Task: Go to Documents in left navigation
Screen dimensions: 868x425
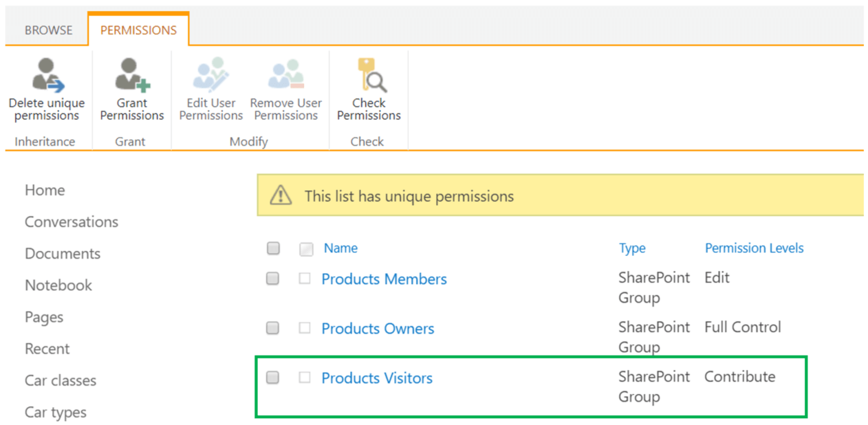Action: pos(63,254)
